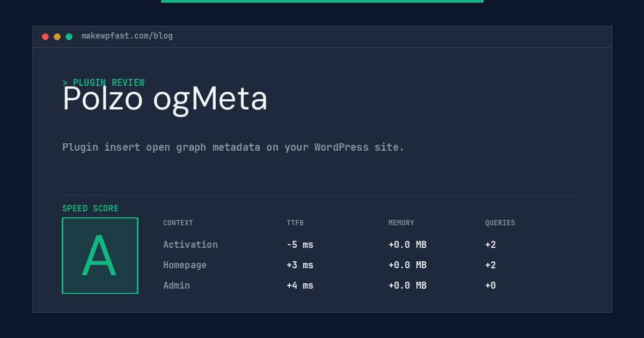Click the yellow window dot
The height and width of the screenshot is (338, 644).
coord(57,36)
